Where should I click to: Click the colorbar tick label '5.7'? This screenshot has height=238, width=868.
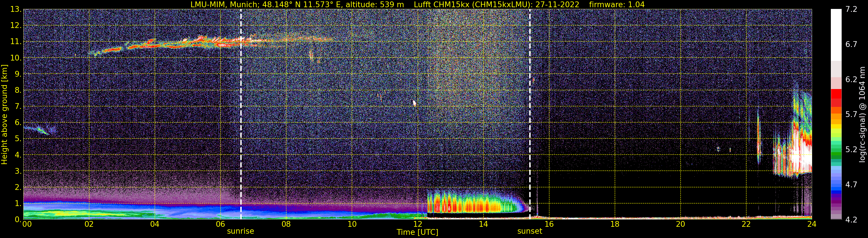click(851, 115)
